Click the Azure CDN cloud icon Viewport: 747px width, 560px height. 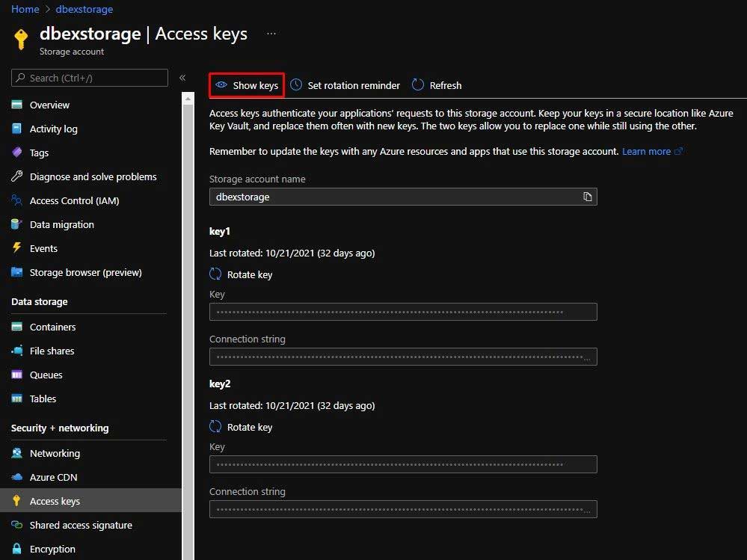coord(16,477)
